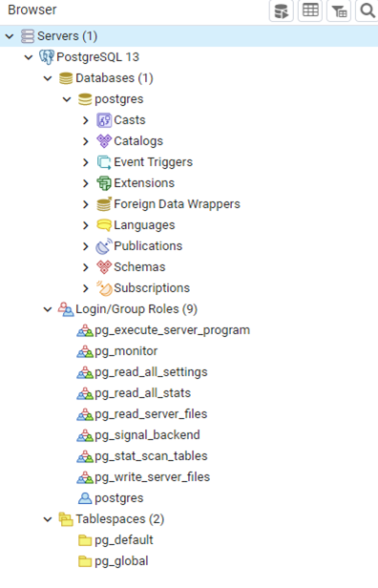
Task: Click the Casts node icon
Action: coord(104,120)
